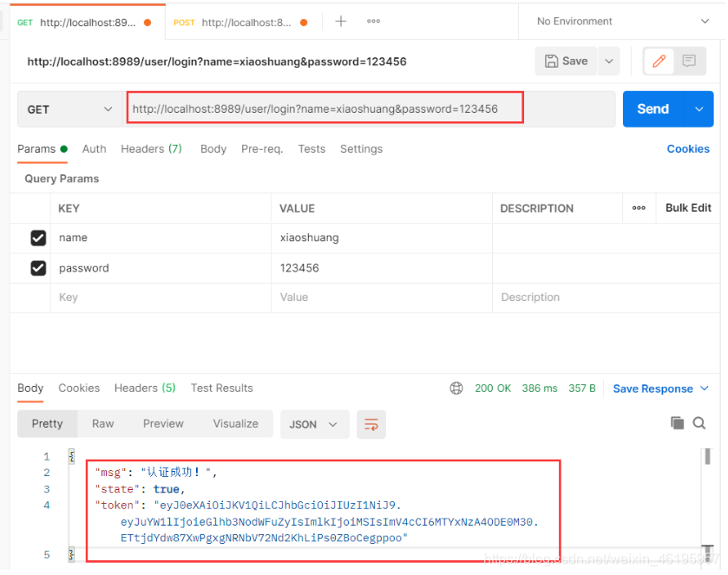Switch to the Headers (7) tab

pos(151,149)
